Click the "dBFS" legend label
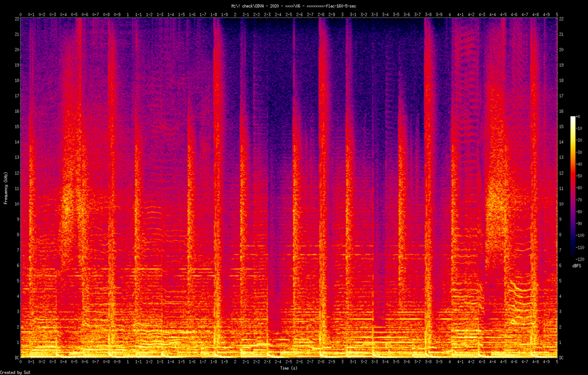The height and width of the screenshot is (375, 588). [577, 266]
